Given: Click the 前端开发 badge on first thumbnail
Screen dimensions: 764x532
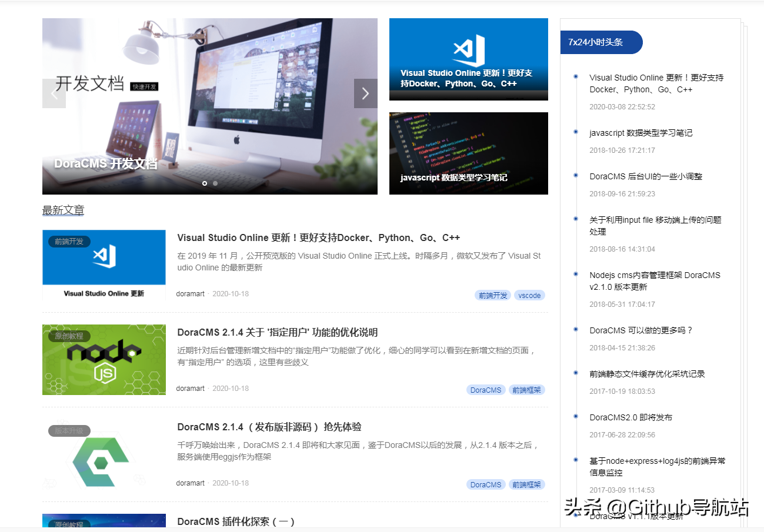Looking at the screenshot, I should 69,241.
